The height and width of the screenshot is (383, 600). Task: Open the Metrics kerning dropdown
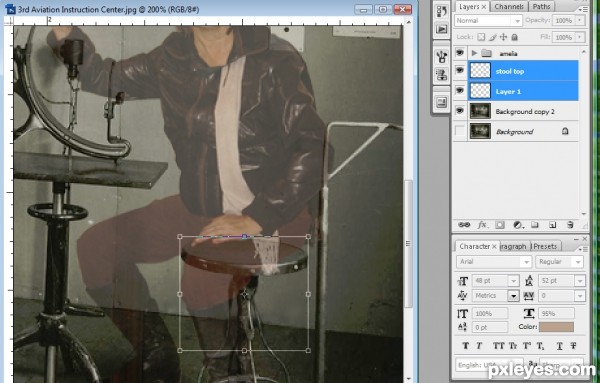click(513, 296)
